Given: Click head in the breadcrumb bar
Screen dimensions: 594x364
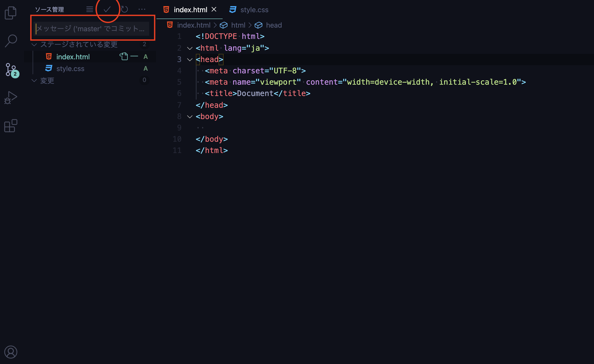Looking at the screenshot, I should (x=274, y=25).
